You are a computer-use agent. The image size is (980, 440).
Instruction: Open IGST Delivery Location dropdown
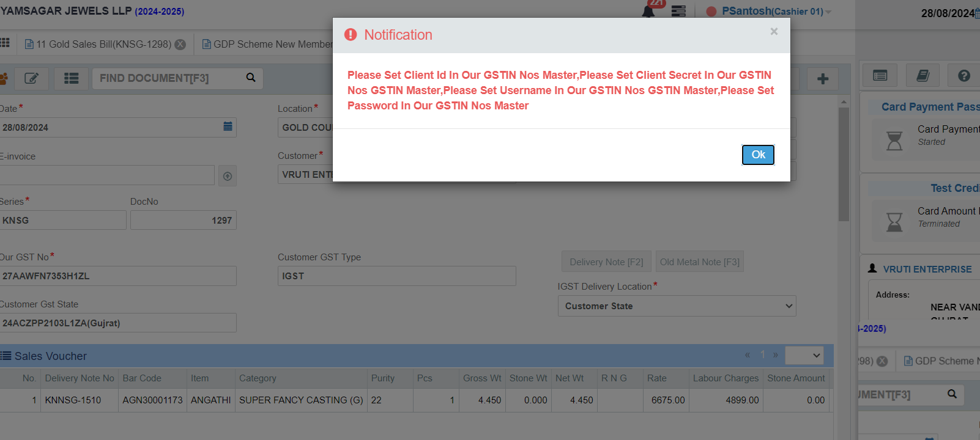677,306
